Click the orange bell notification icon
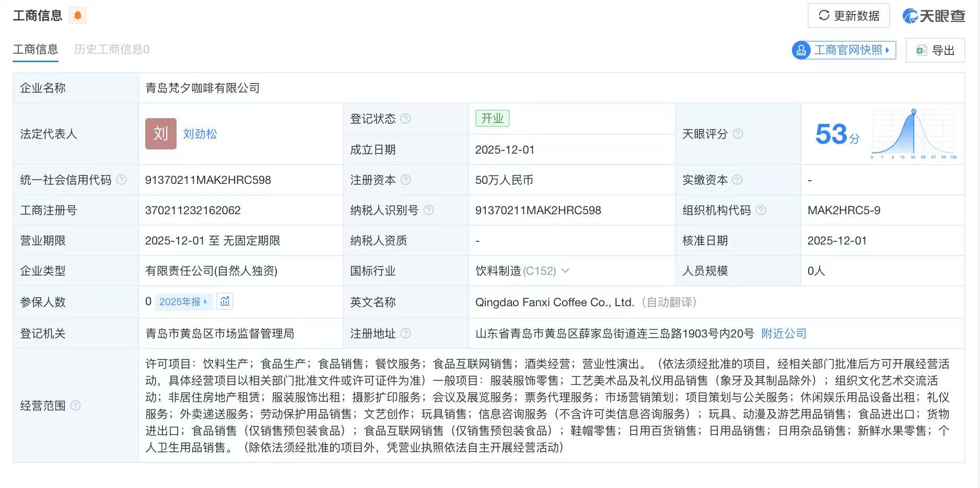The image size is (980, 488). point(77,16)
